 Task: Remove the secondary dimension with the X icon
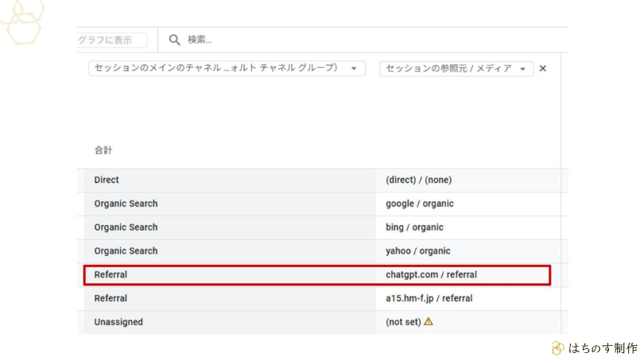tap(543, 68)
